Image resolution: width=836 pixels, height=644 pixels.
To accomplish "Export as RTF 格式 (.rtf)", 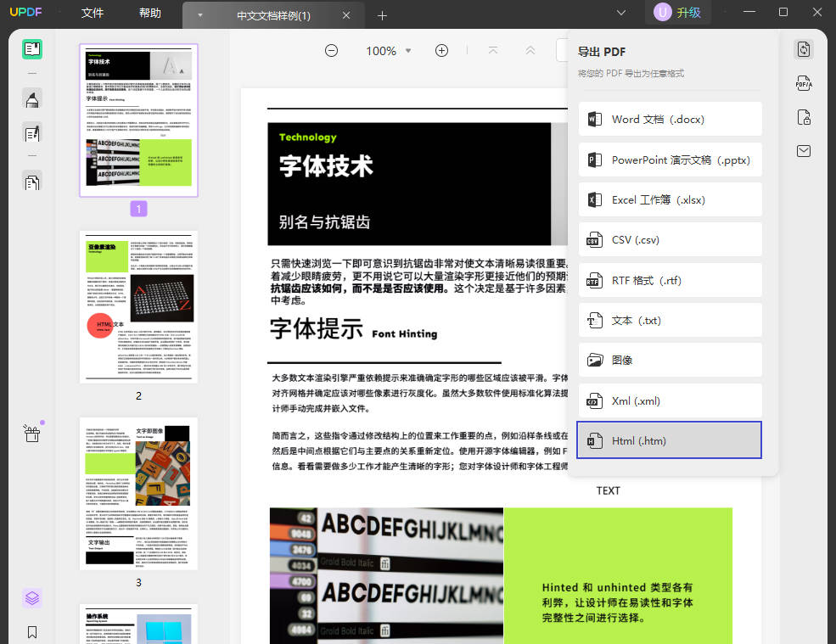I will click(x=670, y=280).
